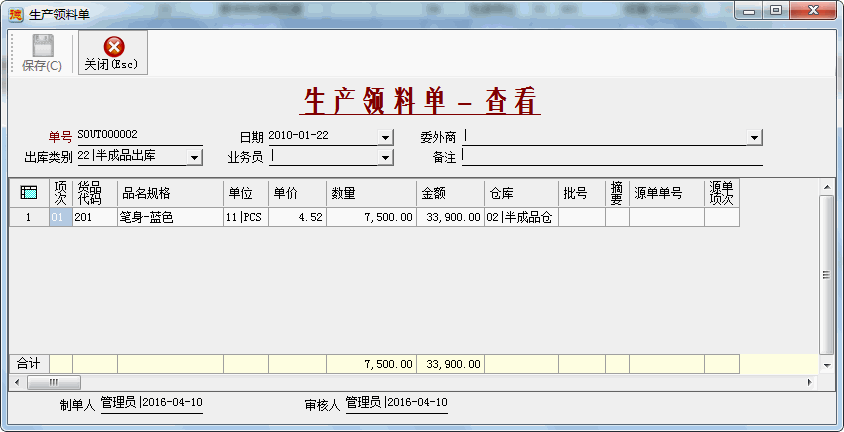Screen dimensions: 844x432
Task: Click the 合计 row label
Action: click(29, 364)
